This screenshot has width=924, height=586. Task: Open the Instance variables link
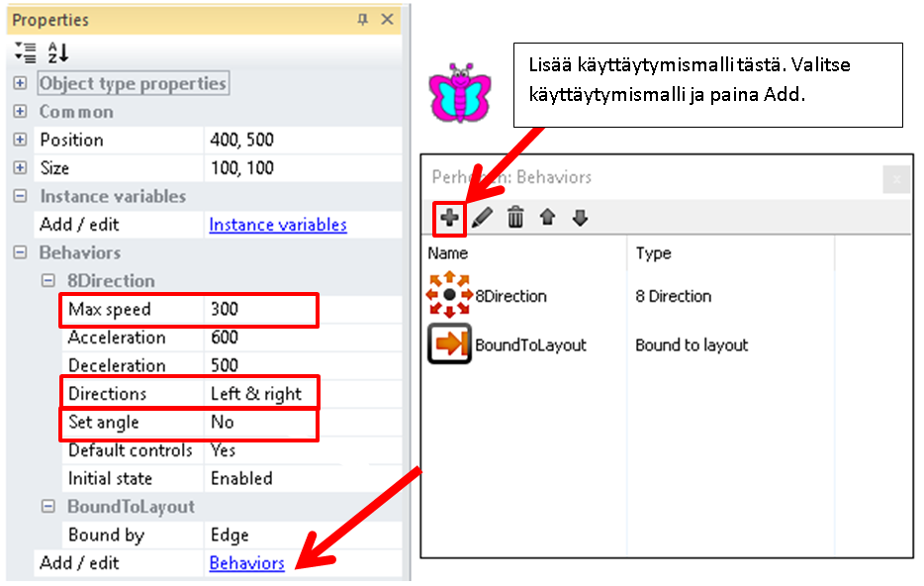[277, 225]
